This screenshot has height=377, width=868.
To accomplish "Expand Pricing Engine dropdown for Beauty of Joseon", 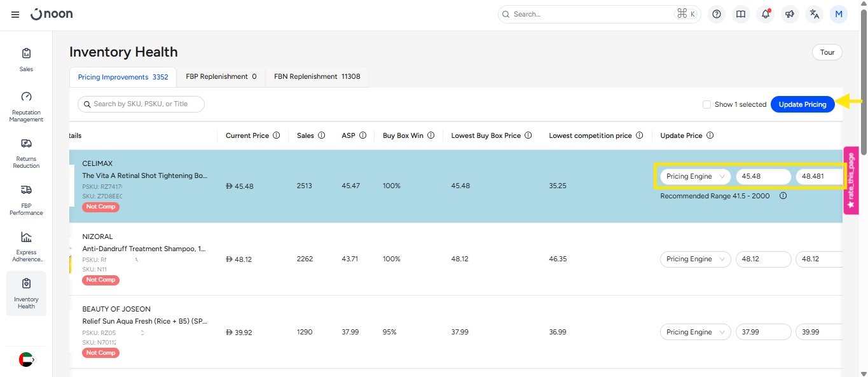I will (695, 332).
